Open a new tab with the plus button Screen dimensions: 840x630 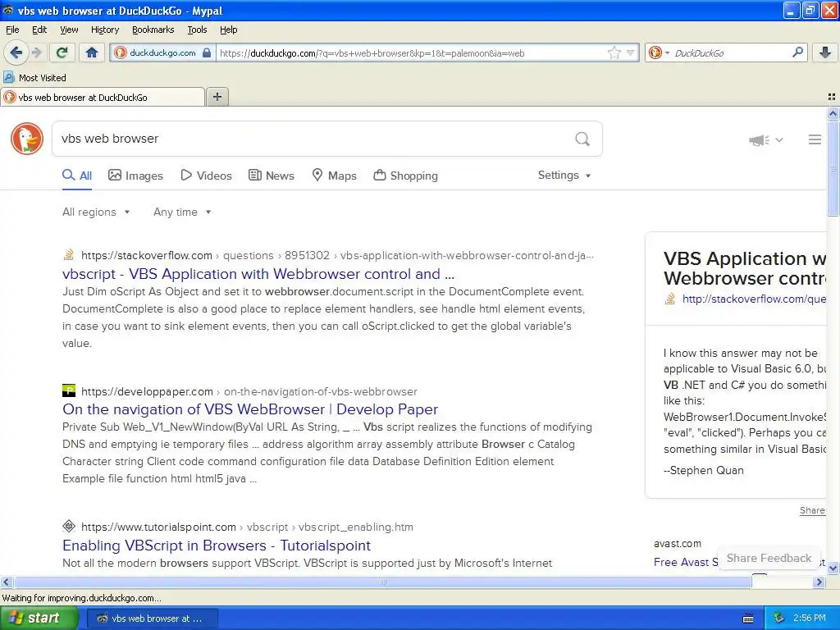point(217,97)
